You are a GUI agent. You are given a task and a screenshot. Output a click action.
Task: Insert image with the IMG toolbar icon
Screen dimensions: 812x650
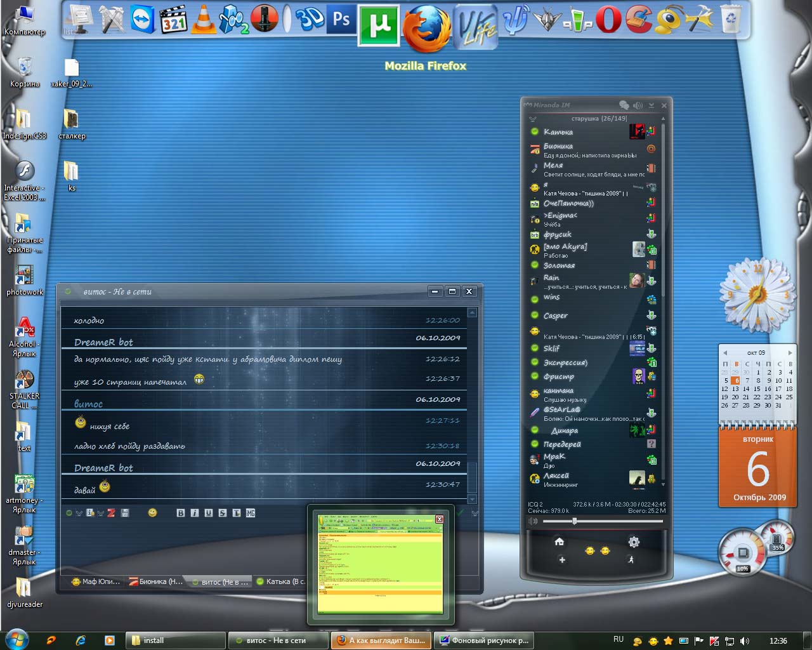(x=251, y=513)
